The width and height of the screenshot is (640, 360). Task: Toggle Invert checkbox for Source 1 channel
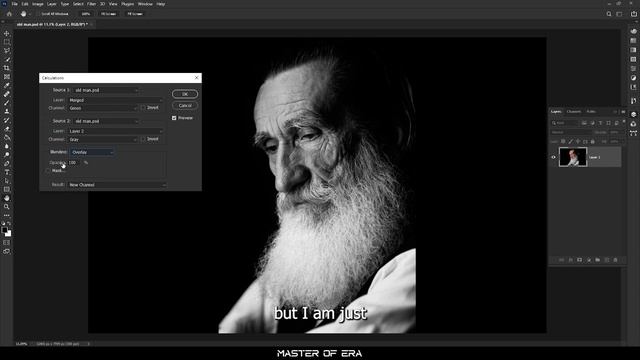coord(143,108)
